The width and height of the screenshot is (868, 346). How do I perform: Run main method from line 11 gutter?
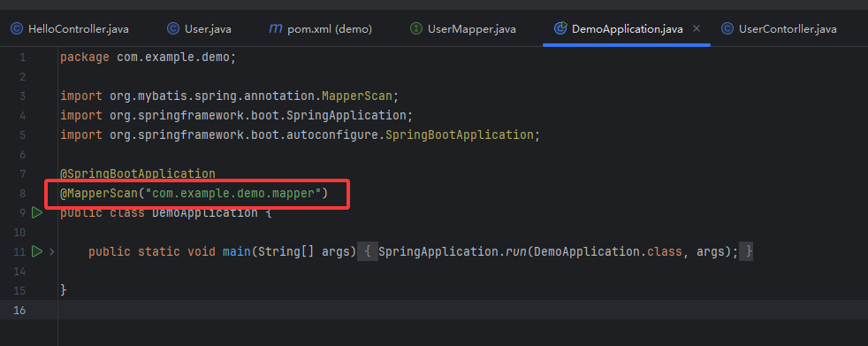click(x=37, y=251)
